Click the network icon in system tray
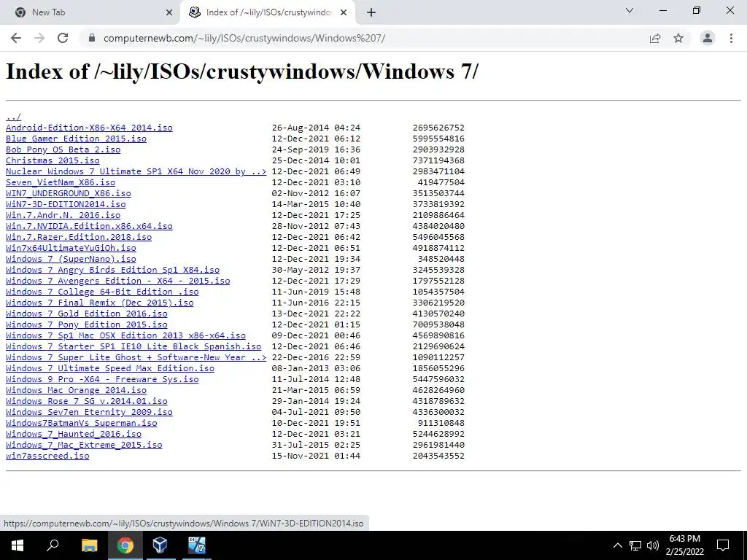Screen dimensions: 747x560 pos(635,545)
